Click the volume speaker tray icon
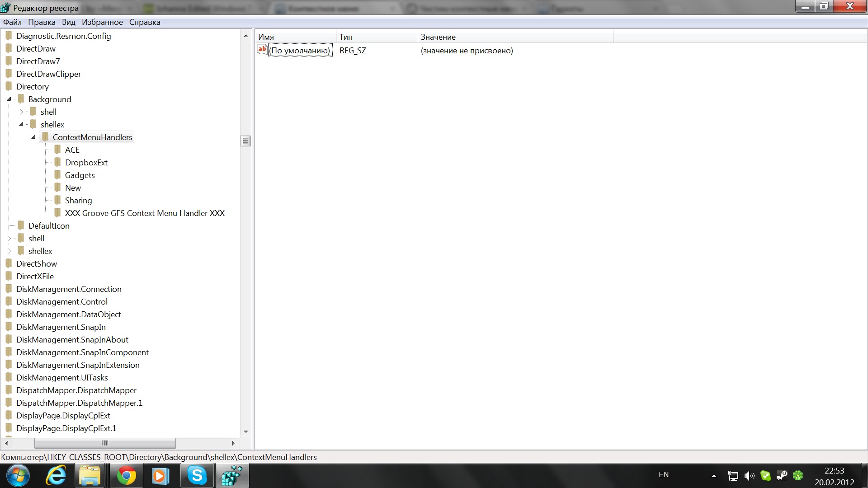 pos(749,475)
